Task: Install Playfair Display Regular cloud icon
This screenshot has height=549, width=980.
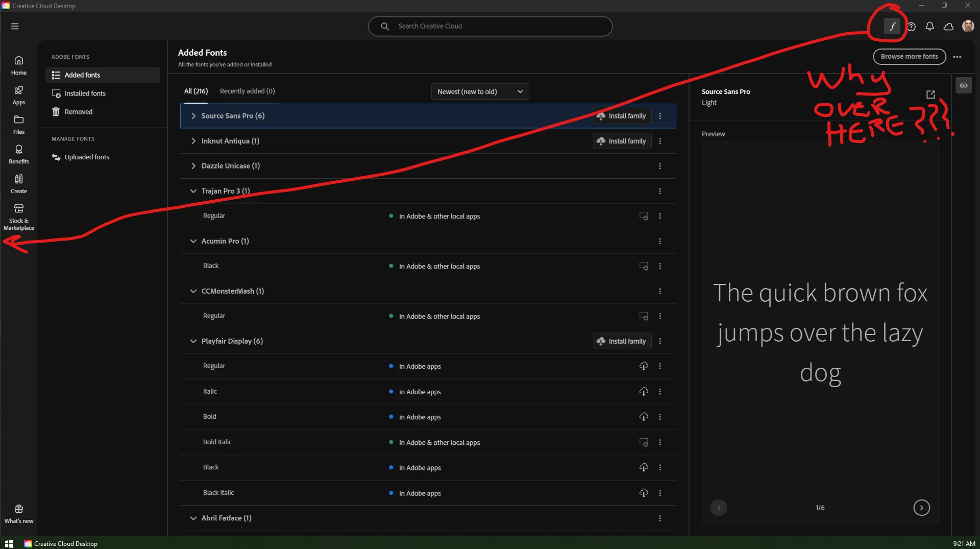Action: coord(644,366)
